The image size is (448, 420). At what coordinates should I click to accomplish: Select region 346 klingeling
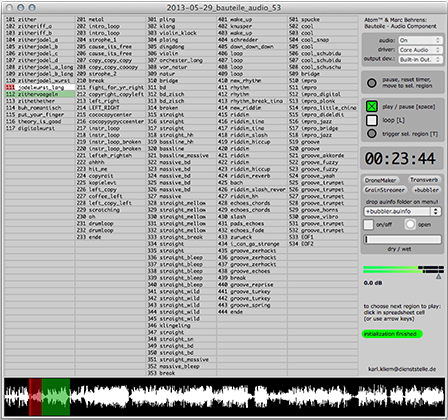click(182, 325)
